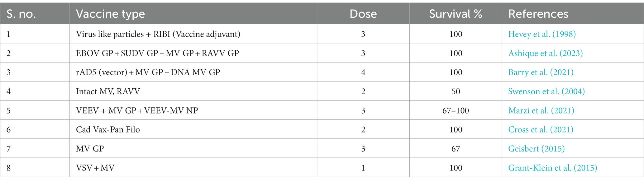The image size is (644, 182).
Task: Select the Cad Vax-Pan Filo cell
Action: (x=193, y=129)
